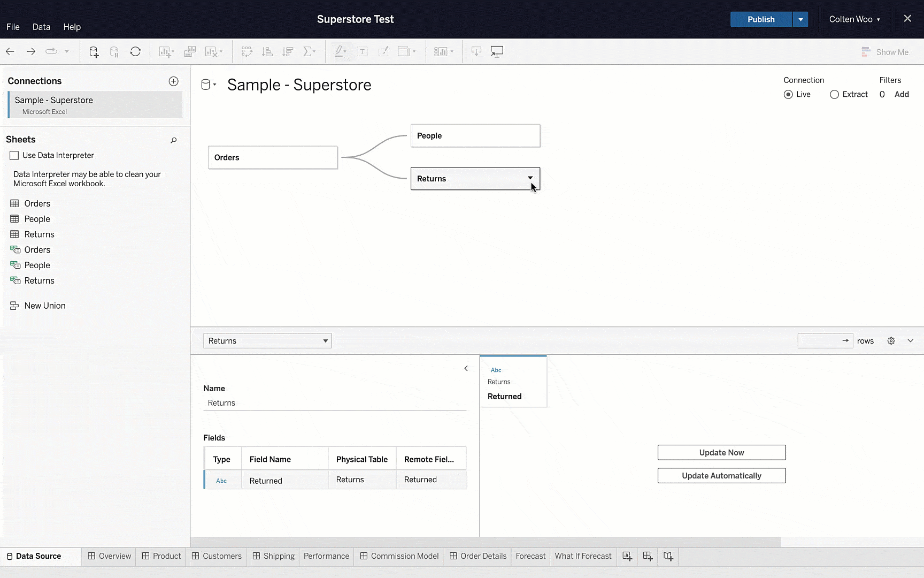The height and width of the screenshot is (578, 924).
Task: Click the Redo forward arrow icon
Action: coord(31,52)
